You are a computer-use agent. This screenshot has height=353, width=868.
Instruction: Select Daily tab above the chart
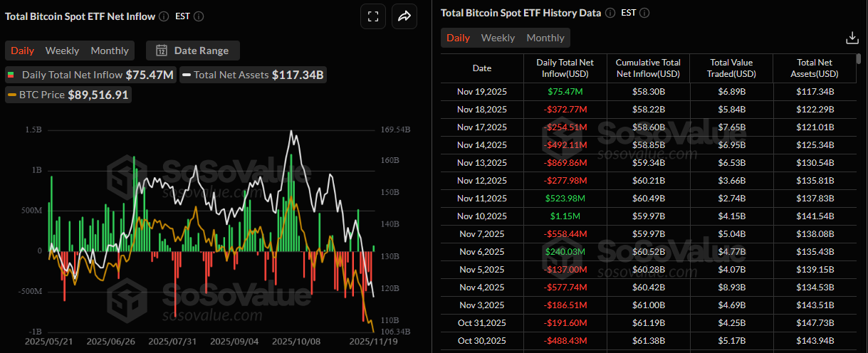22,51
